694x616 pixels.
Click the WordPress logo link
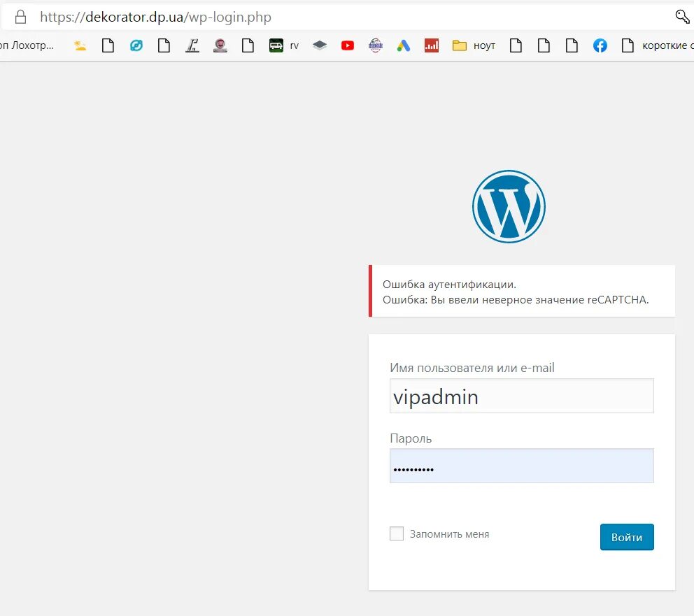click(509, 206)
